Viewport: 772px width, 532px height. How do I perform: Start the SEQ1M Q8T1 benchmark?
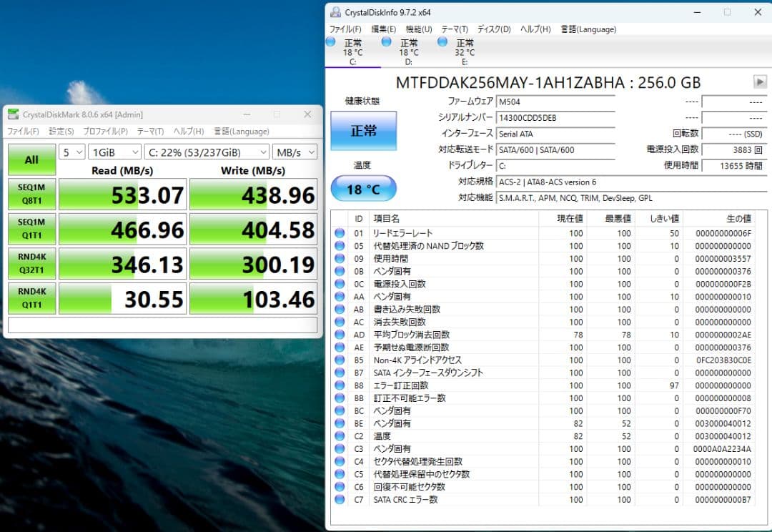(31, 194)
